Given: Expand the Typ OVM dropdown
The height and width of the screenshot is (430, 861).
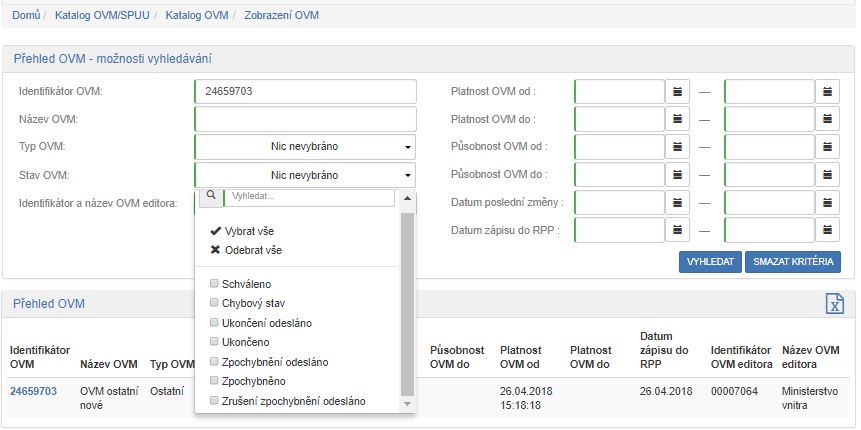Looking at the screenshot, I should 305,147.
